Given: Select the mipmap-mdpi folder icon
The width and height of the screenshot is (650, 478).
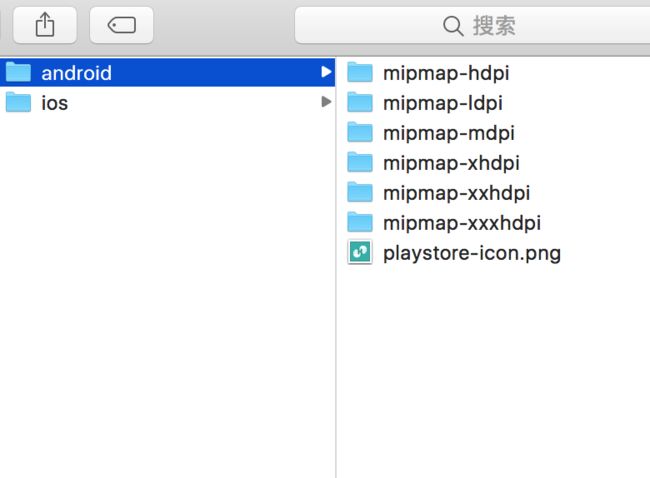Looking at the screenshot, I should (x=360, y=132).
